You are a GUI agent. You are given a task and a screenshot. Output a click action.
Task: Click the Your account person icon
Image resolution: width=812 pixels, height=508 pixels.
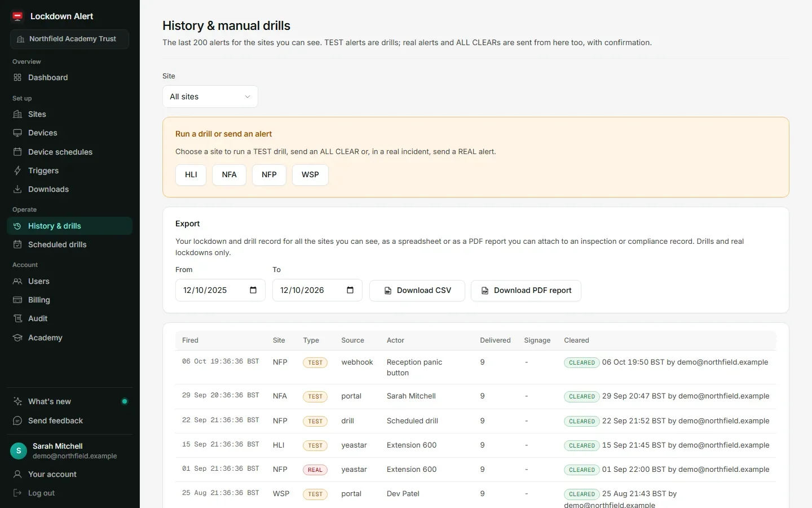[x=17, y=474]
